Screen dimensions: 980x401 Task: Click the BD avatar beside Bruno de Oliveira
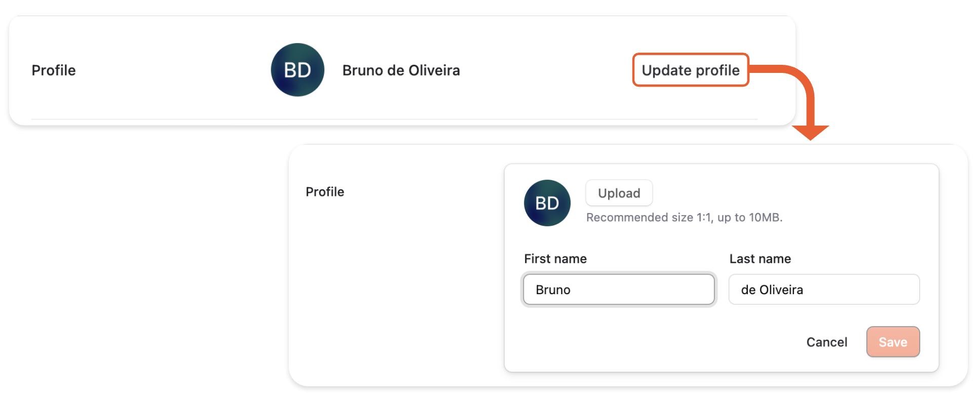(x=297, y=70)
